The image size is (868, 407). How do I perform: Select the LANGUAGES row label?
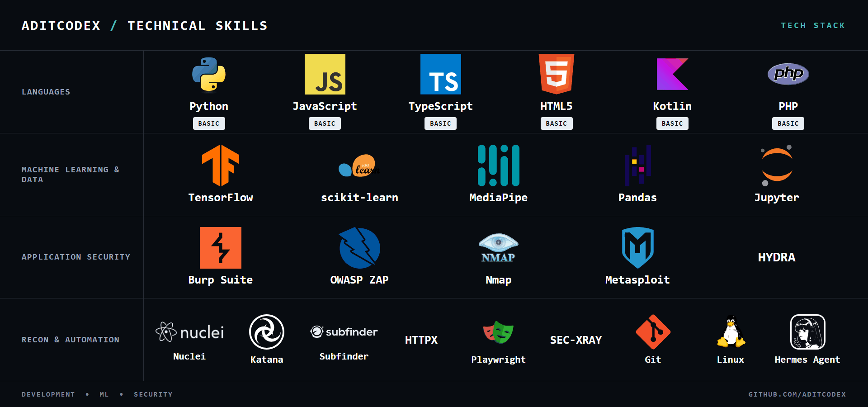[46, 92]
